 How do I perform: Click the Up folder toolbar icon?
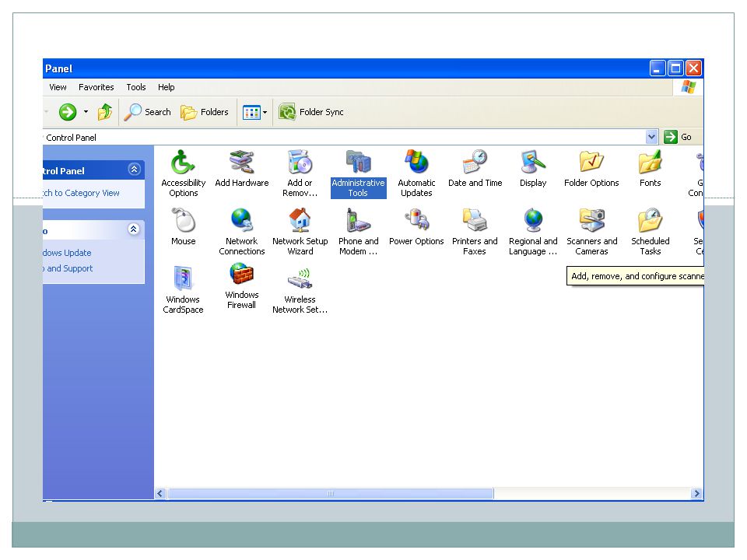105,112
